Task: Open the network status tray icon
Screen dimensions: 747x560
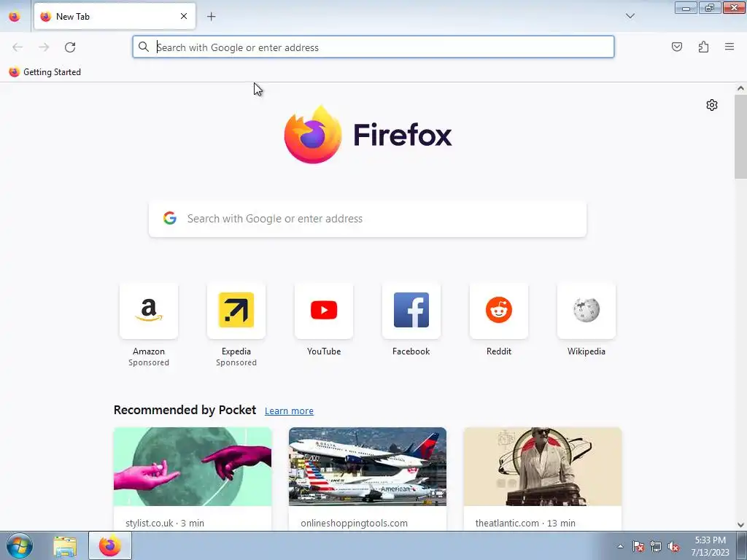Action: 656,547
